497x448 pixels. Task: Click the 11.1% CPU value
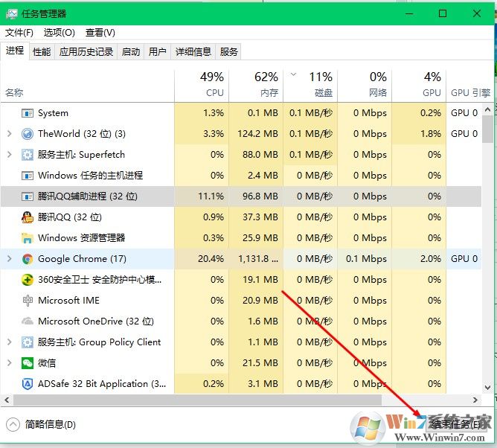point(211,196)
